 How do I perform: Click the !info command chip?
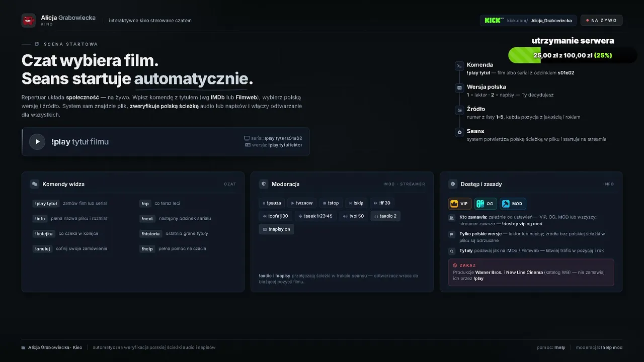click(40, 219)
